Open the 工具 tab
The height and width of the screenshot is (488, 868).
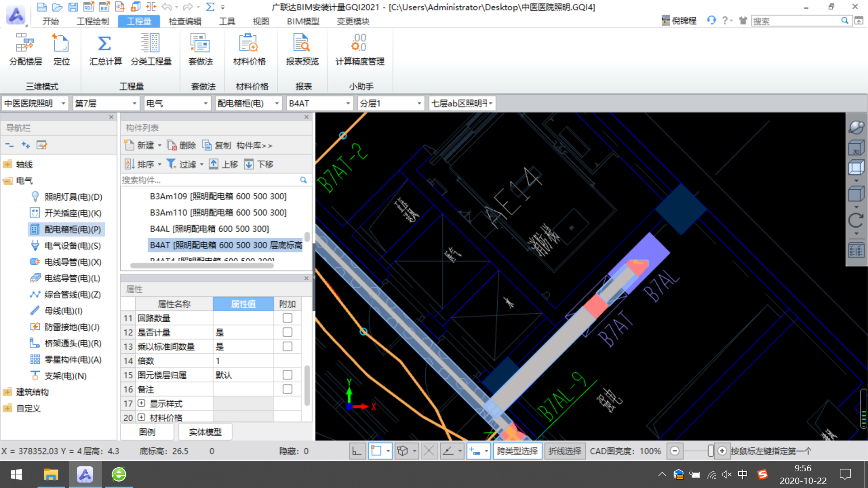[227, 21]
